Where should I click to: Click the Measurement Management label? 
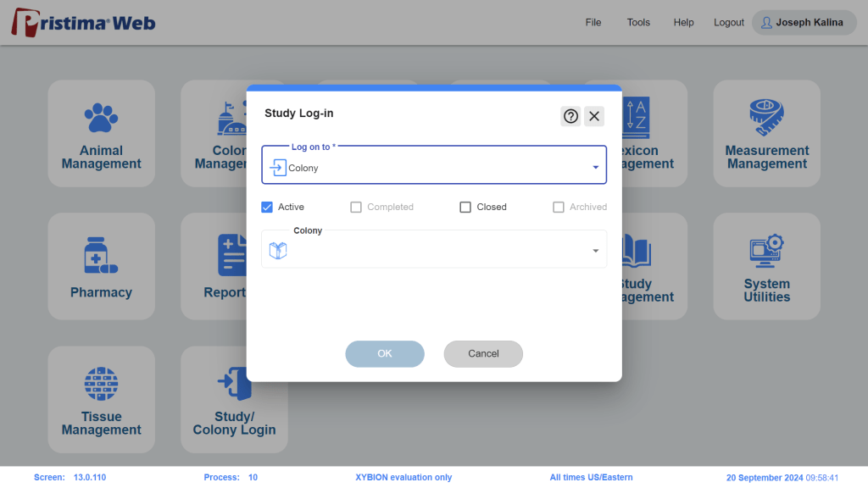pyautogui.click(x=766, y=157)
